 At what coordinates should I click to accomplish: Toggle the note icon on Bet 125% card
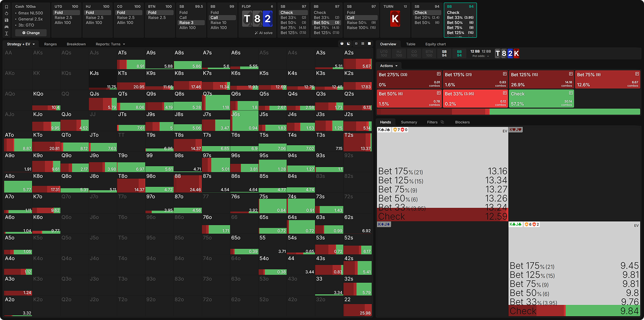pos(570,74)
